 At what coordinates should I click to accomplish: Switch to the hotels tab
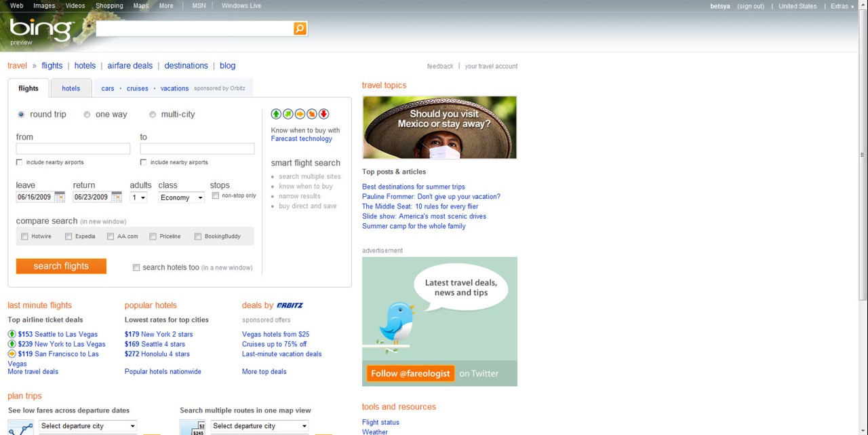coord(71,88)
